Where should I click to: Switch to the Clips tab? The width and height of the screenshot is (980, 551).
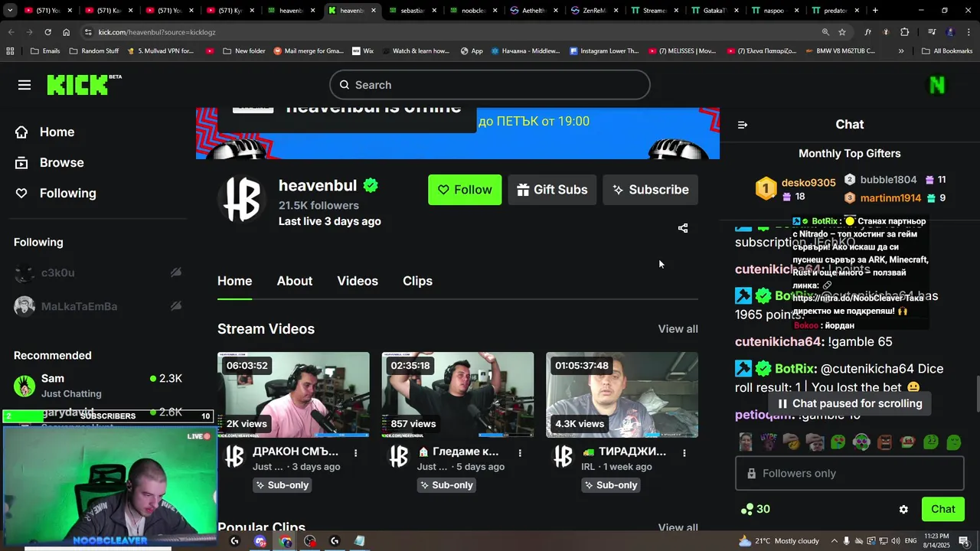coord(417,281)
